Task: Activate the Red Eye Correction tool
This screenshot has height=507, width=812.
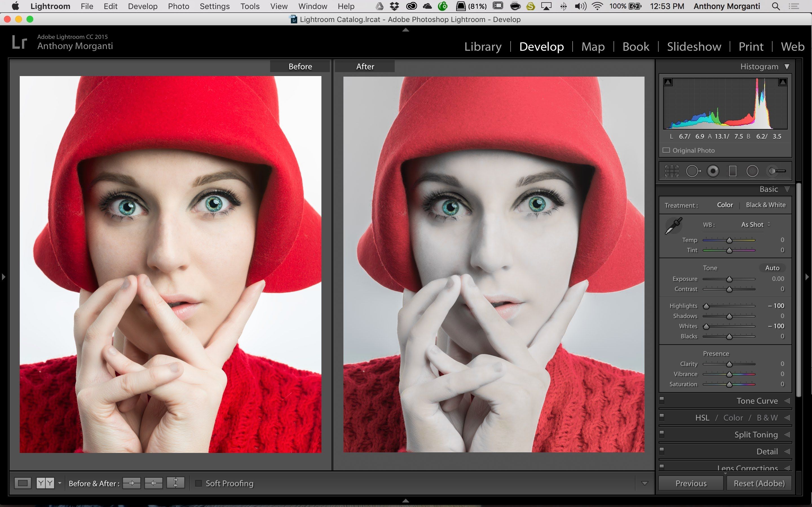Action: click(713, 171)
